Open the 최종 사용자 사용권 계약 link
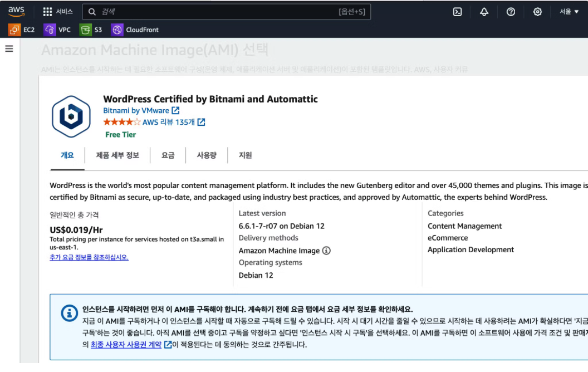This screenshot has height=372, width=588. coord(126,345)
